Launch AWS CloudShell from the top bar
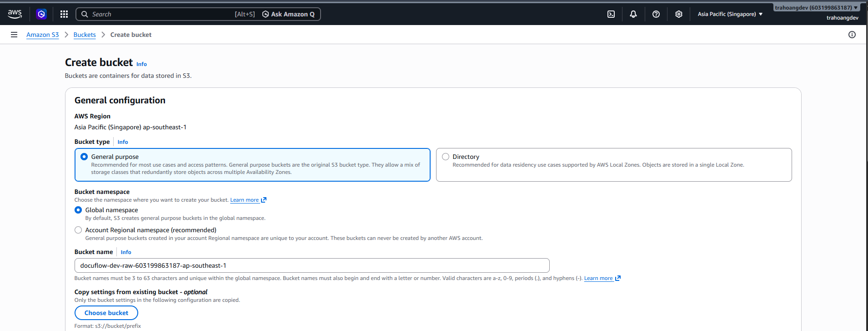Viewport: 868px width, 331px height. pyautogui.click(x=611, y=14)
